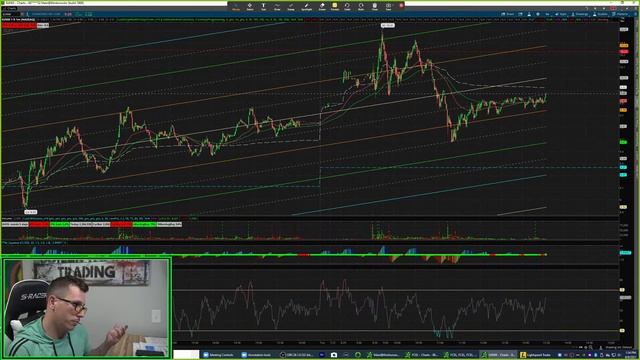Click the Windows search box in taskbar
The width and height of the screenshot is (640, 360).
pyautogui.click(x=186, y=354)
